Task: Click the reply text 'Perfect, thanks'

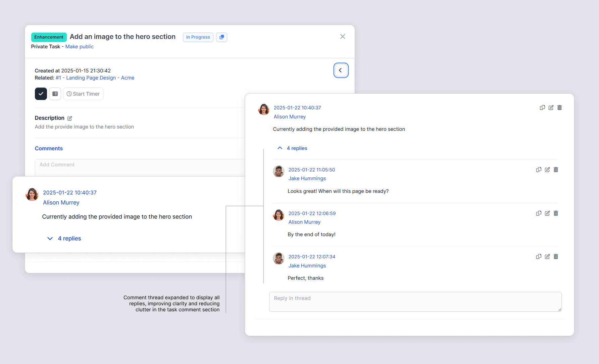Action: point(306,278)
